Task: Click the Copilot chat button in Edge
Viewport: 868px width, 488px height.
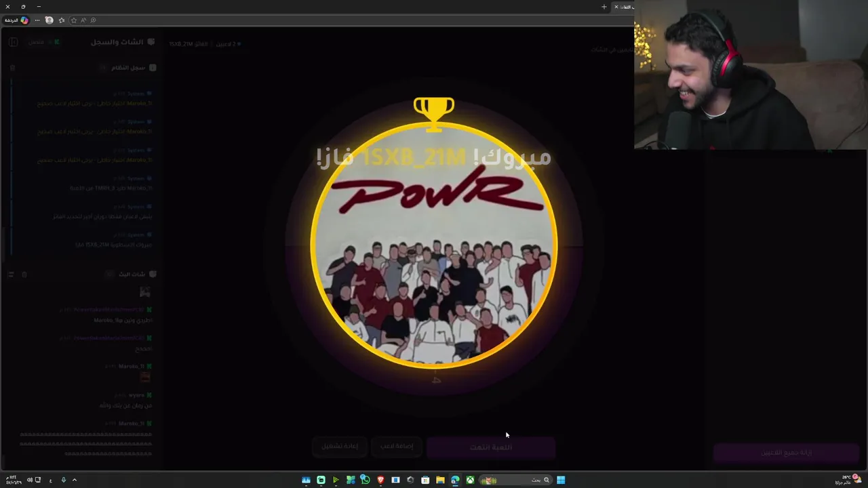Action: tap(16, 20)
